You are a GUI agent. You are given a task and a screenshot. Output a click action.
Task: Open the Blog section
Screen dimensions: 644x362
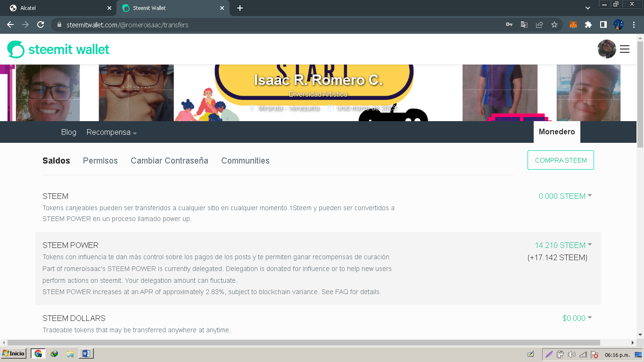(69, 132)
